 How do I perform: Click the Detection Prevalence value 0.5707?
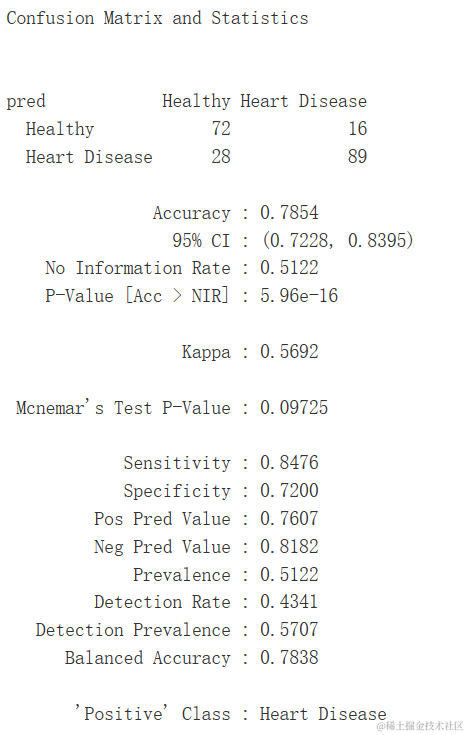pos(289,630)
